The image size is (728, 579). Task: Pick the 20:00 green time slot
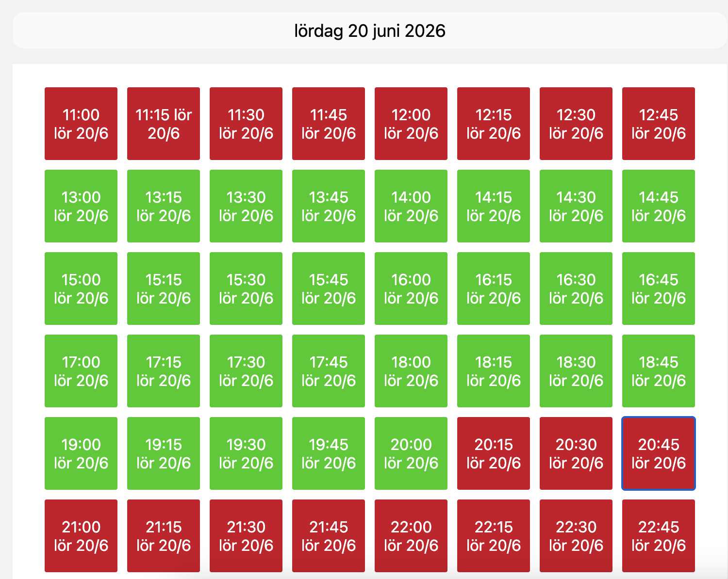click(x=411, y=453)
